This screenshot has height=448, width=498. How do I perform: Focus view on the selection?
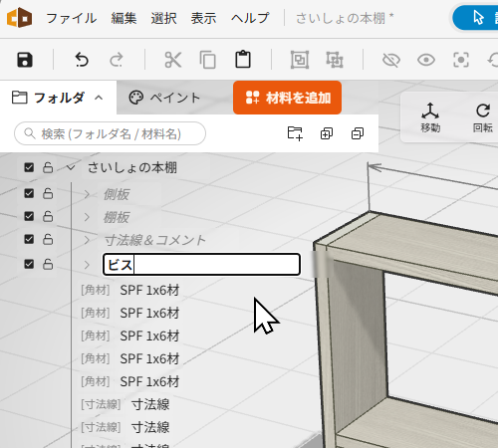(x=461, y=60)
